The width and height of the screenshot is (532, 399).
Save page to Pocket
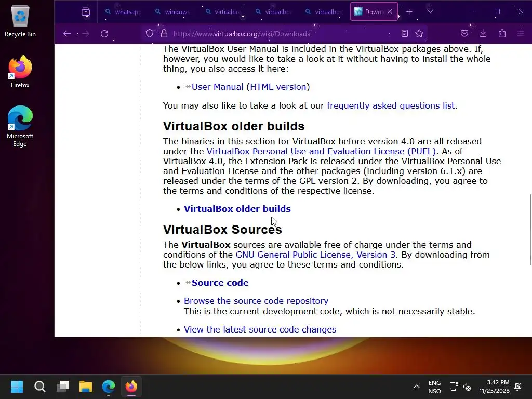[464, 33]
